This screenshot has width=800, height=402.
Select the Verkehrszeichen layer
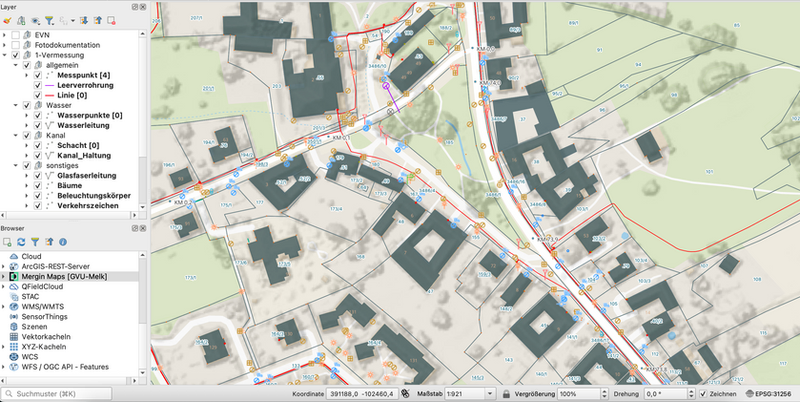point(88,206)
